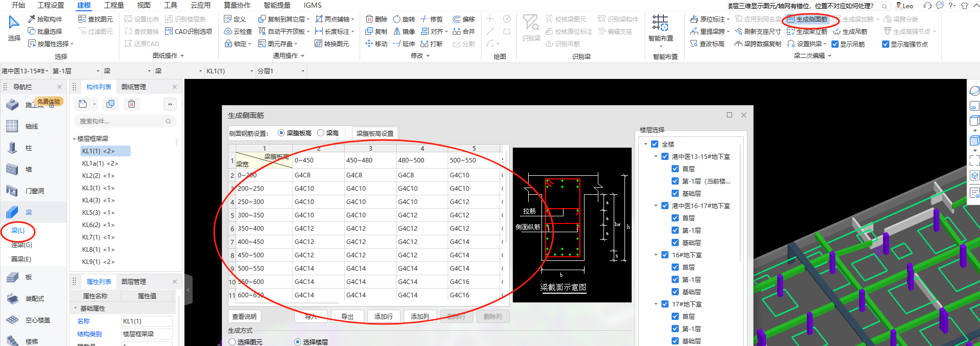Click new component icon in 构件列表
This screenshot has height=346, width=980.
pos(83,104)
